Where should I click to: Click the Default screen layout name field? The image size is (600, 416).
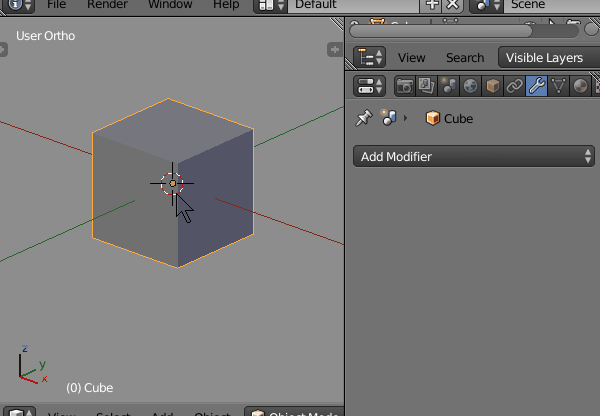click(x=353, y=5)
